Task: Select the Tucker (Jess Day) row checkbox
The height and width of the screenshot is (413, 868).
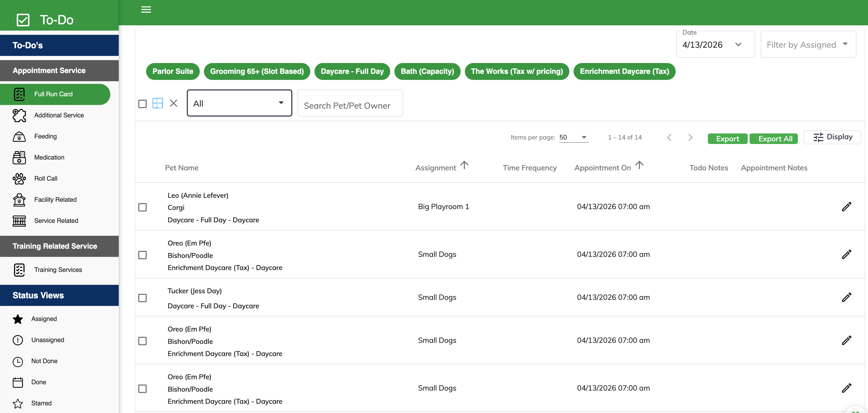Action: pos(142,298)
